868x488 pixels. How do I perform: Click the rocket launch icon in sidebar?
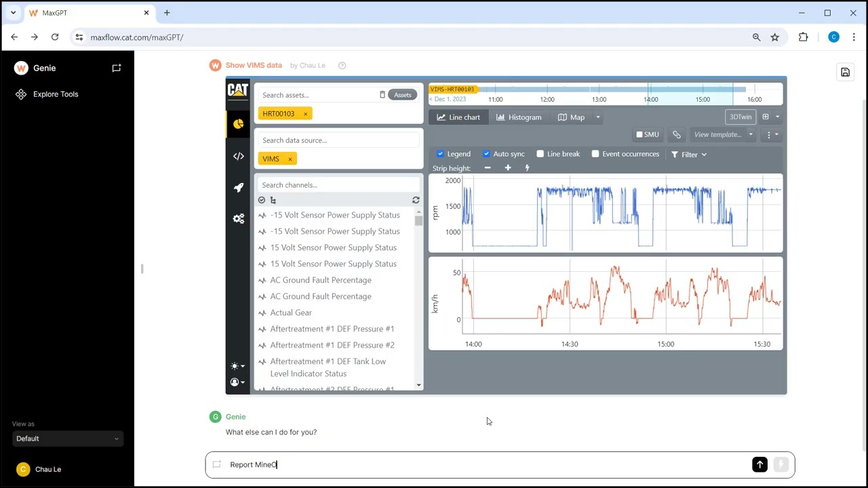coord(238,188)
